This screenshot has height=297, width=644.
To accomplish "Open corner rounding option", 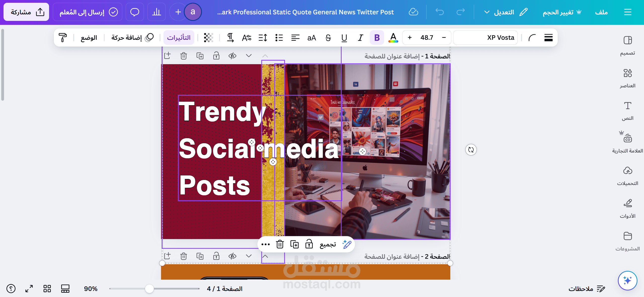I will (x=532, y=38).
